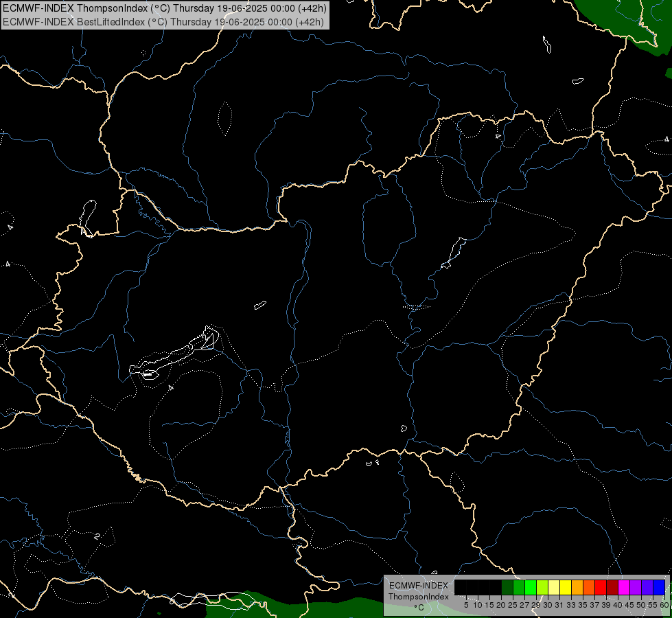Click legend scale value 20
This screenshot has height=618, width=672.
501,605
